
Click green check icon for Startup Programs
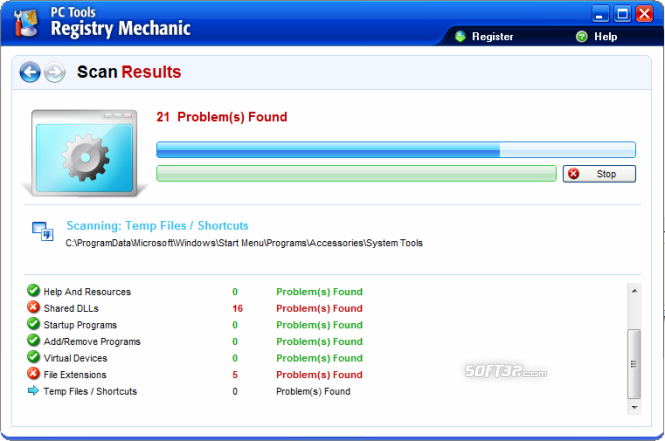coord(33,324)
